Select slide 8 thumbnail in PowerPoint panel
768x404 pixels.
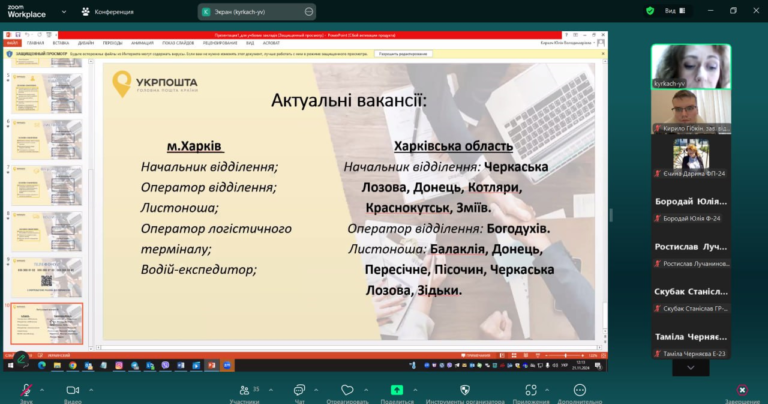47,232
